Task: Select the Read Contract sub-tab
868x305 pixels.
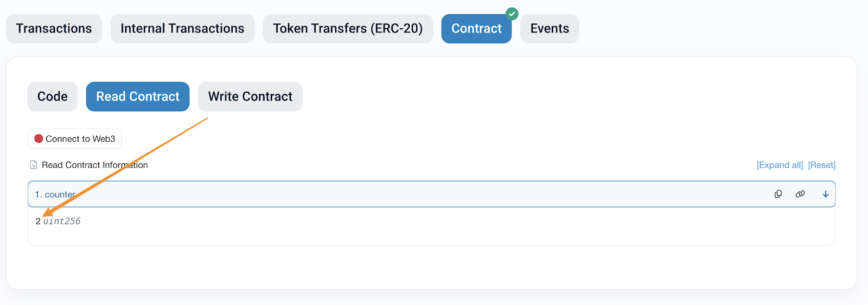Action: click(x=138, y=97)
